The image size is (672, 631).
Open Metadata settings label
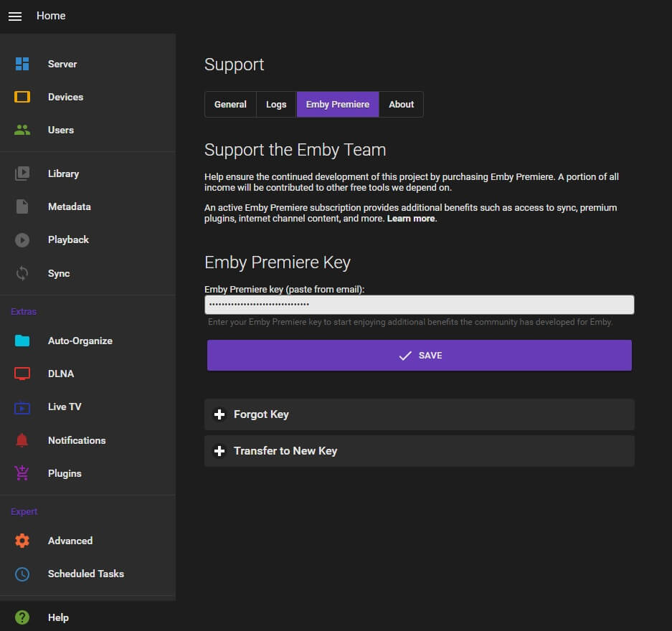click(70, 207)
